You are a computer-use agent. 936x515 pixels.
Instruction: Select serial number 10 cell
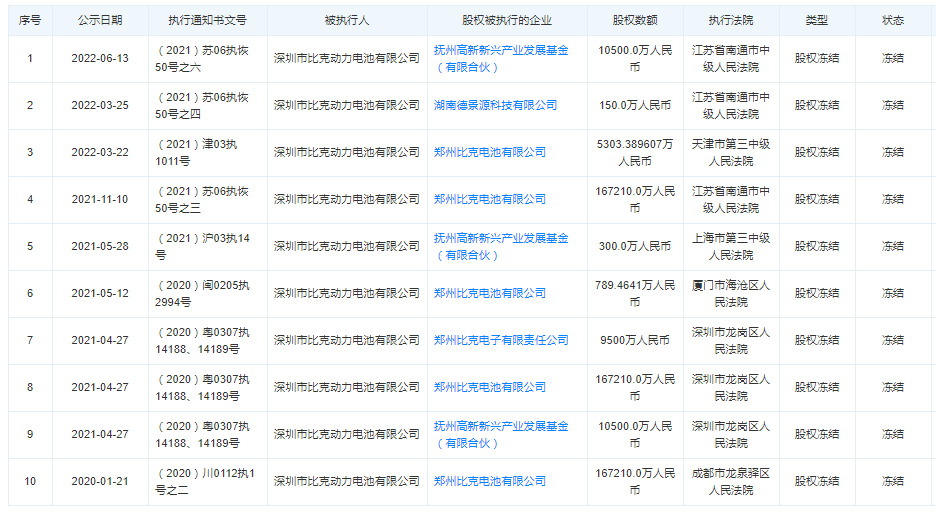30,481
